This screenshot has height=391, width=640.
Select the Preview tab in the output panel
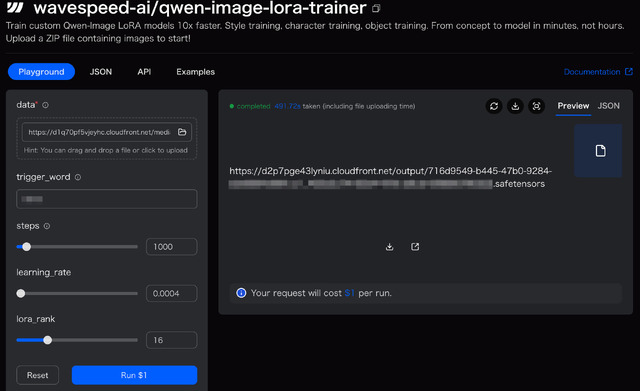pos(573,106)
